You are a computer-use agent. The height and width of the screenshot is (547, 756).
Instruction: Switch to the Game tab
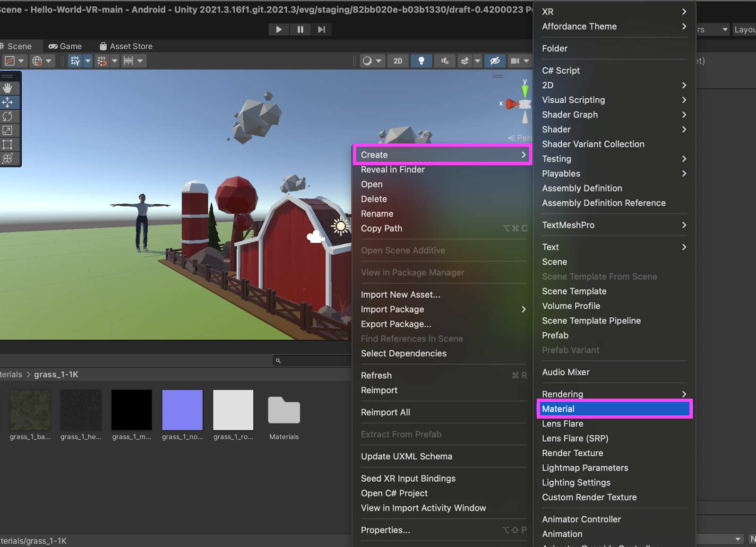[x=66, y=46]
